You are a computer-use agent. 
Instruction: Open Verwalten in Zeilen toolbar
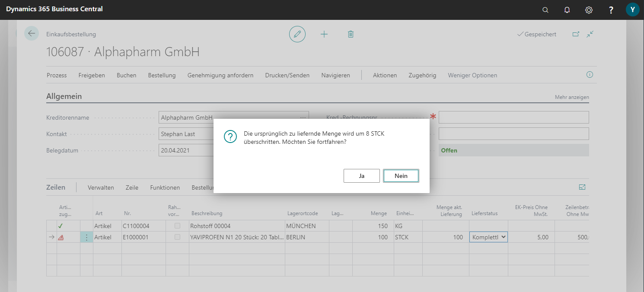[101, 187]
